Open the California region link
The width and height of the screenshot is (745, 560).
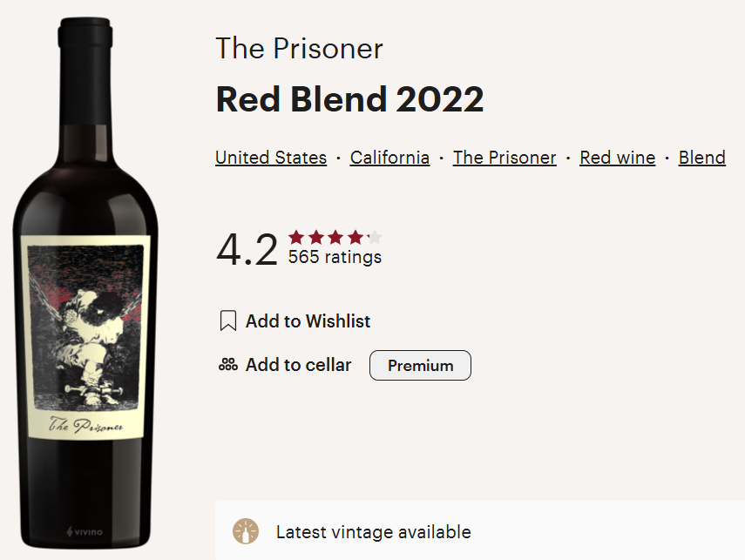coord(389,158)
